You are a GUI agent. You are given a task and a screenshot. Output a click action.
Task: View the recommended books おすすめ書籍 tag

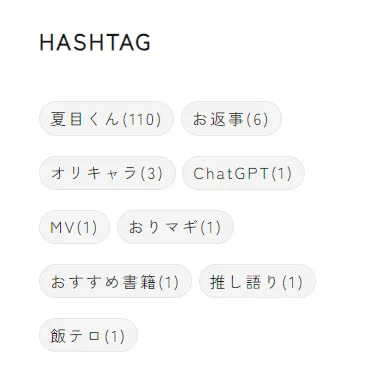click(x=115, y=281)
